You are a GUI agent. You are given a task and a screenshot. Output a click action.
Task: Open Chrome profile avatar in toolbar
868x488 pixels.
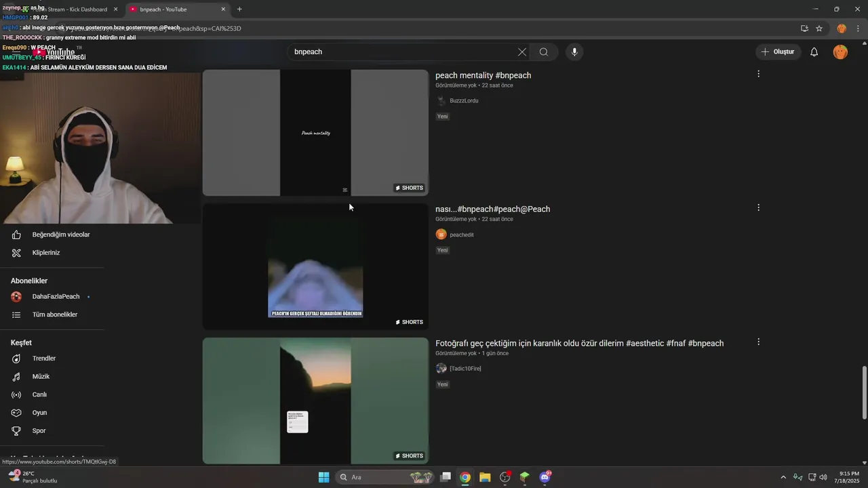click(x=842, y=28)
